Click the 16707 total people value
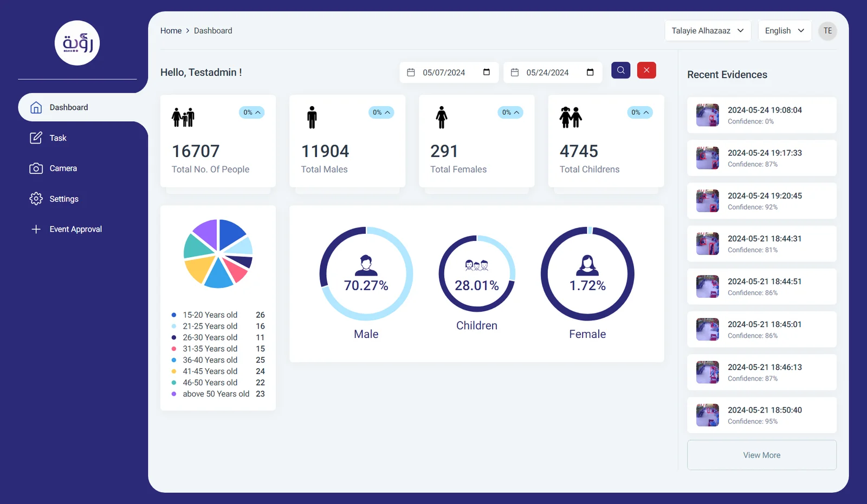Screen dimensions: 867x504 pyautogui.click(x=196, y=151)
